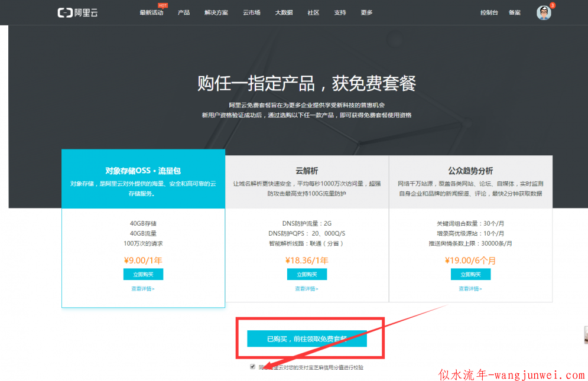Expand the 更多 navigation menu
588x381 pixels.
[x=367, y=13]
